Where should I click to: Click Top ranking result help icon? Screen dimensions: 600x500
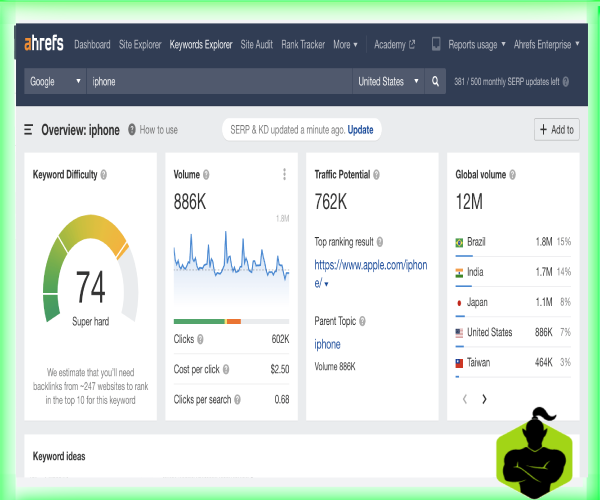coord(380,242)
